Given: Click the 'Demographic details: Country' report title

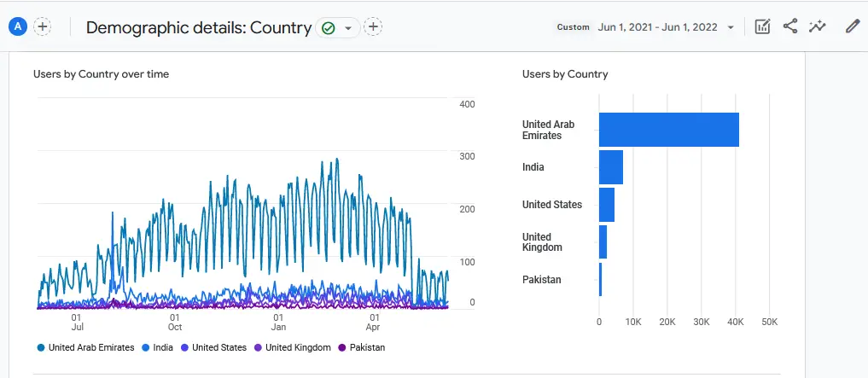Looking at the screenshot, I should click(x=199, y=27).
